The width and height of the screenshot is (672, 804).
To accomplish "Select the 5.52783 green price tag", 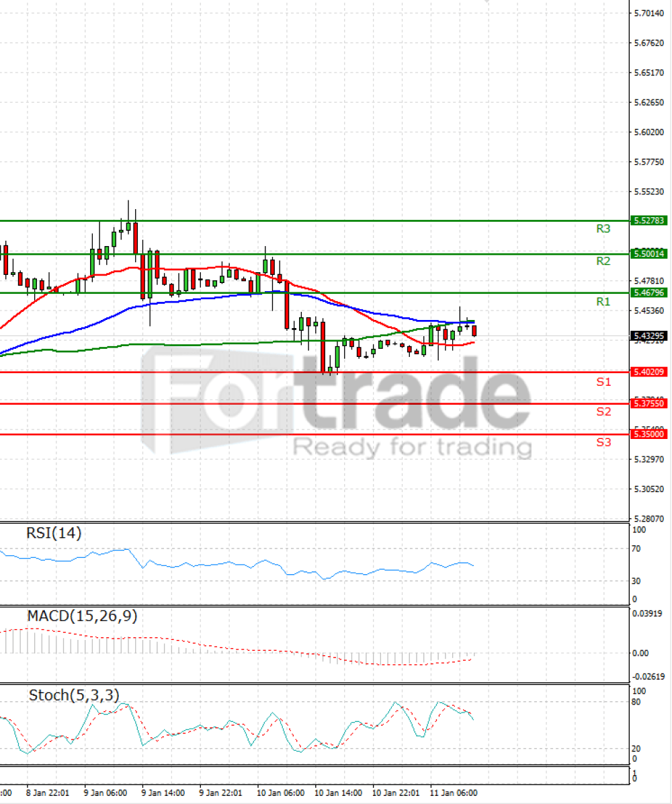I will (648, 220).
